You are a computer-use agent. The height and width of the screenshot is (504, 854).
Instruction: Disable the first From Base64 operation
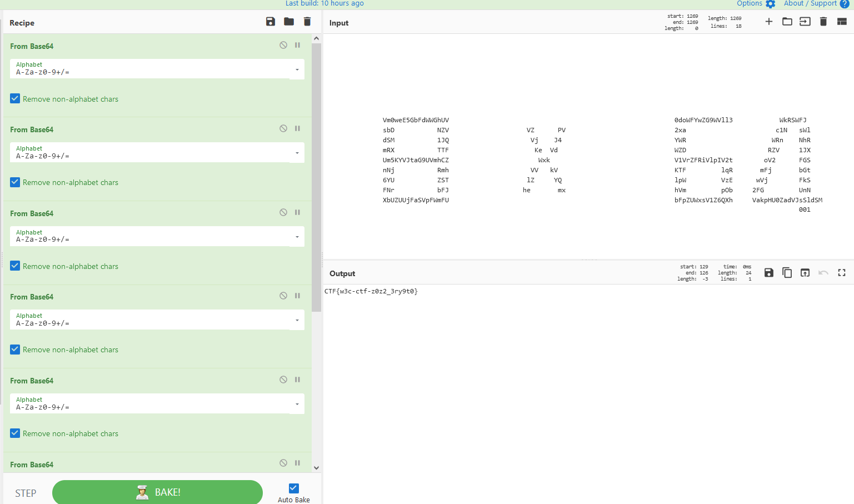tap(283, 45)
